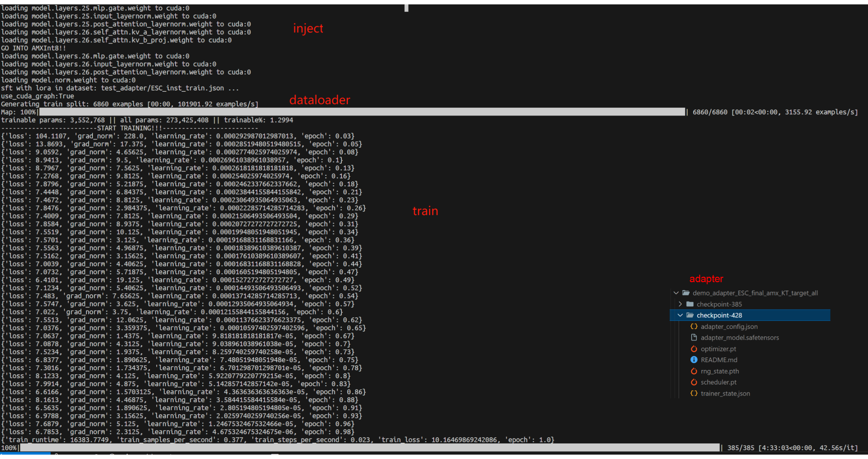Viewport: 868px width, 459px height.
Task: Click the red "inject" annotation label
Action: click(308, 28)
